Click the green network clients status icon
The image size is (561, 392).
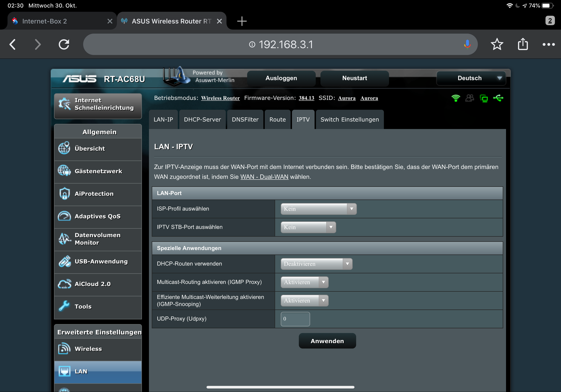[484, 98]
